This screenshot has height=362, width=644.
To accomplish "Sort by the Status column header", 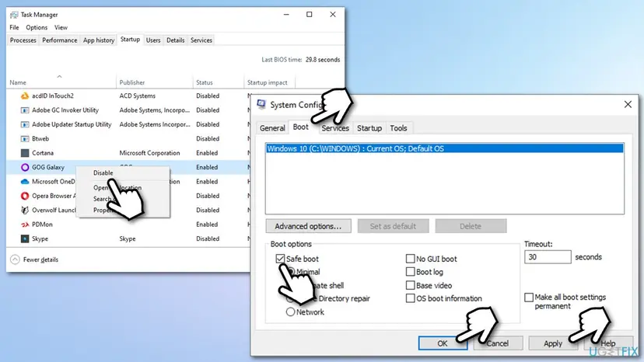I will pyautogui.click(x=218, y=82).
